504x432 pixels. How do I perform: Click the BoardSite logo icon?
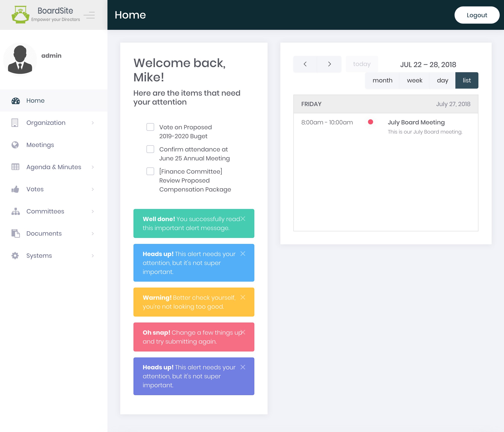[20, 15]
